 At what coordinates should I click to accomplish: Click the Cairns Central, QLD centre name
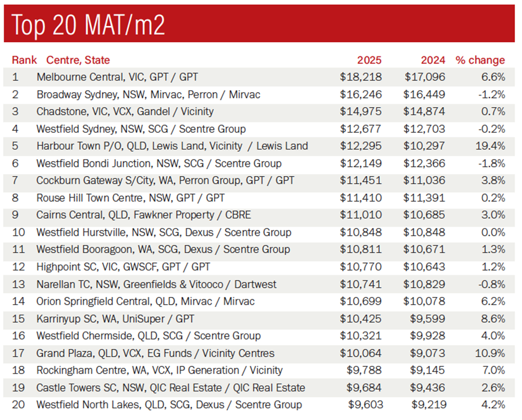point(143,215)
